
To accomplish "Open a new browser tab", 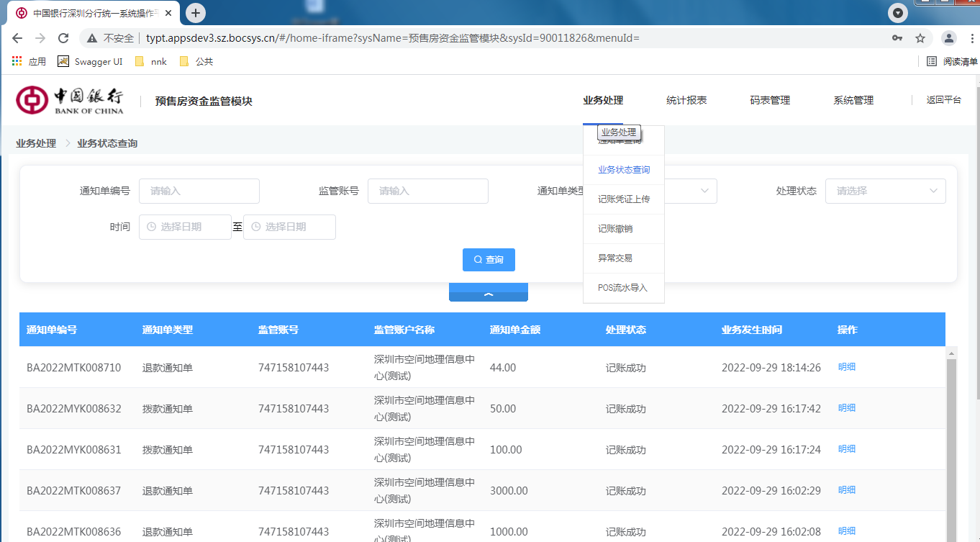I will [x=196, y=13].
